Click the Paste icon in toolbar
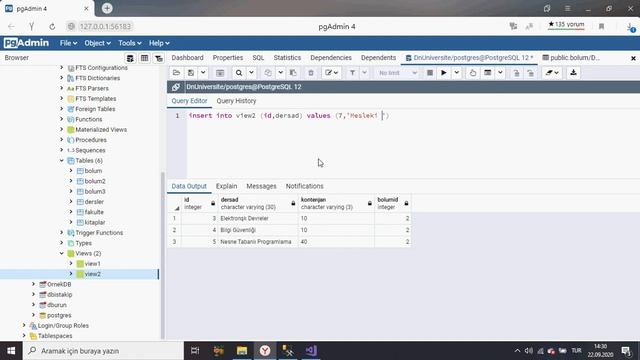 [293, 73]
